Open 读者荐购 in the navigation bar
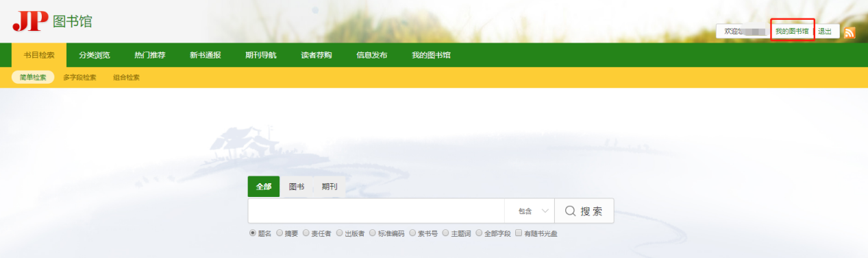This screenshot has width=868, height=258. [x=317, y=55]
